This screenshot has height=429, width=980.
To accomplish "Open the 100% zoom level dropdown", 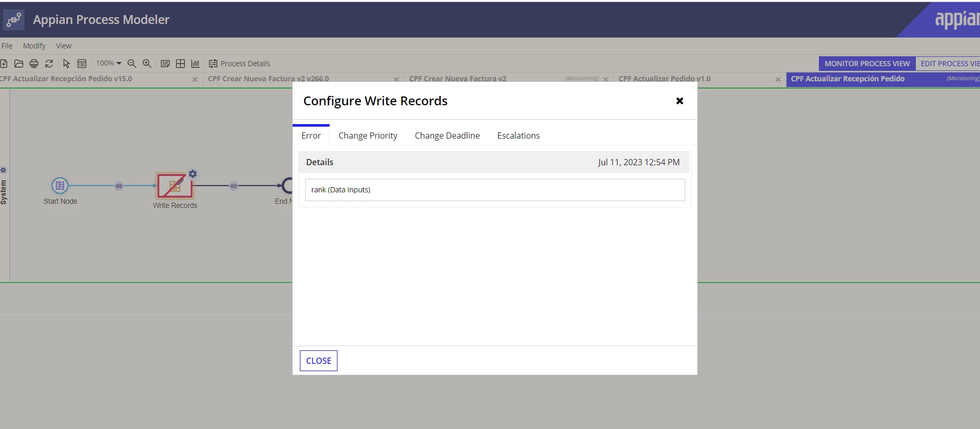I will [x=108, y=63].
